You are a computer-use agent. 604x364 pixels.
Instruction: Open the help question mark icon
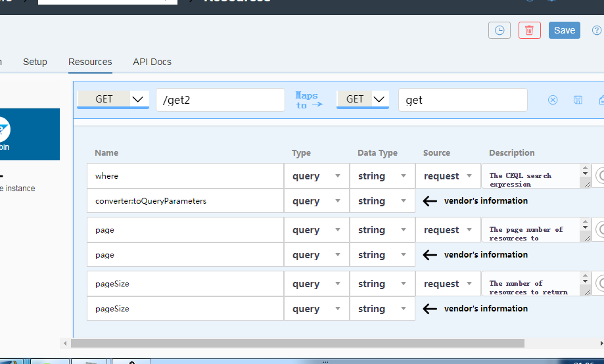pyautogui.click(x=597, y=30)
